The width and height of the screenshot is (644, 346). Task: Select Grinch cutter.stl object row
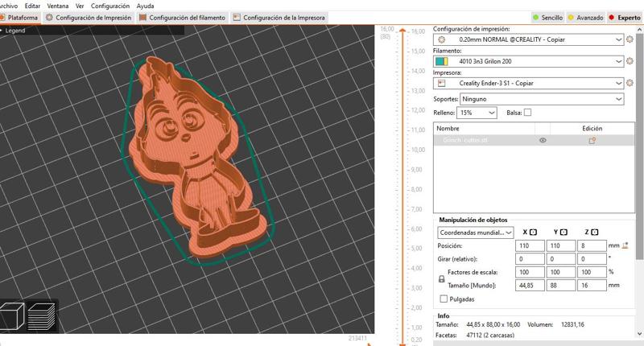534,140
